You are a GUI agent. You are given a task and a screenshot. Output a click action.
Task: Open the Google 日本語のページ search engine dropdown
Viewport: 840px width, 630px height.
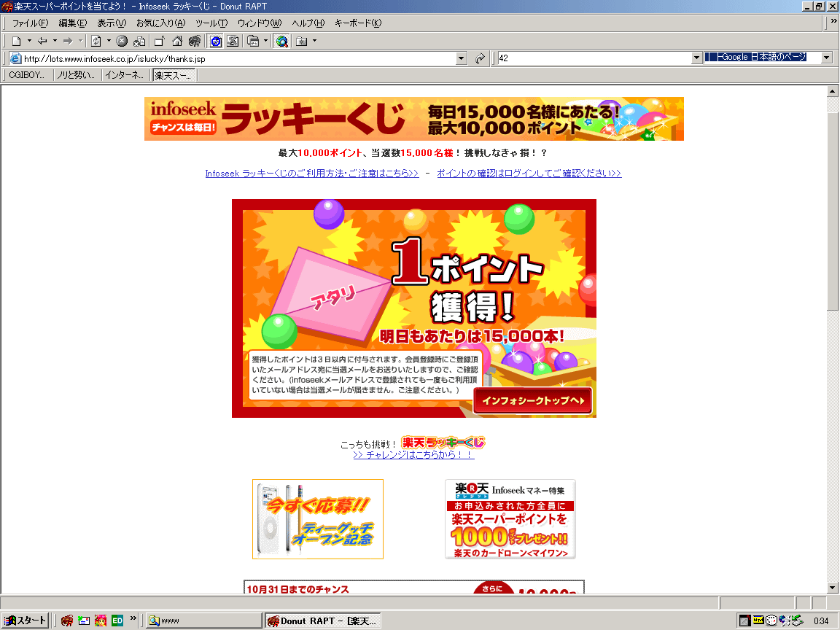tap(827, 58)
